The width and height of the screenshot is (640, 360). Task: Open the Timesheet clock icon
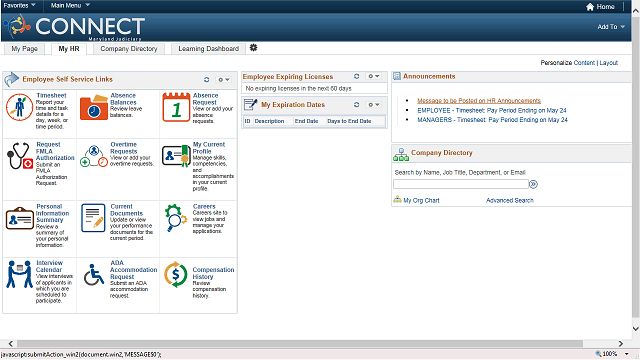[19, 107]
